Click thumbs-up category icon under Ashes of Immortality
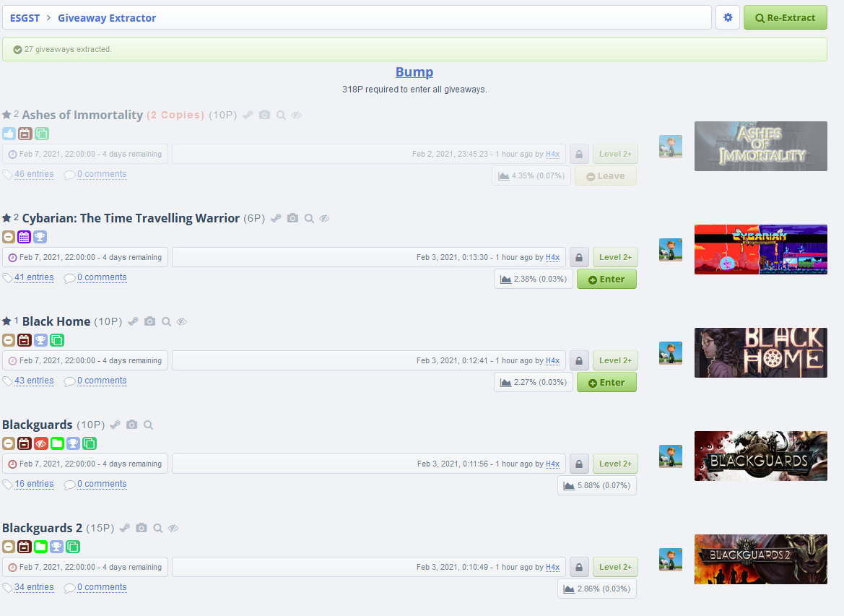The image size is (844, 616). coord(9,134)
